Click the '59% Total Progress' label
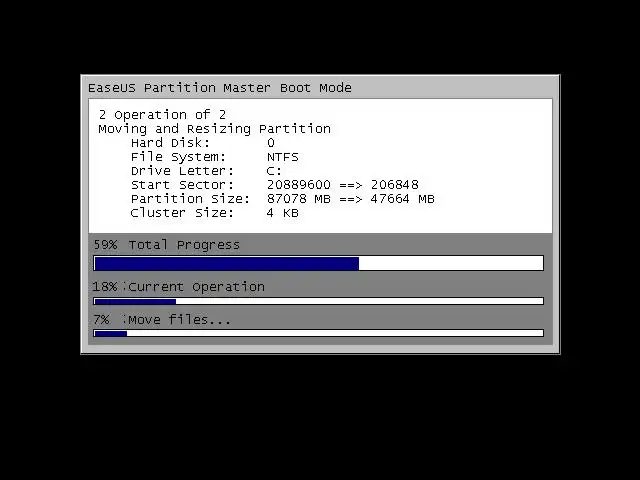The image size is (640, 480). [x=167, y=245]
